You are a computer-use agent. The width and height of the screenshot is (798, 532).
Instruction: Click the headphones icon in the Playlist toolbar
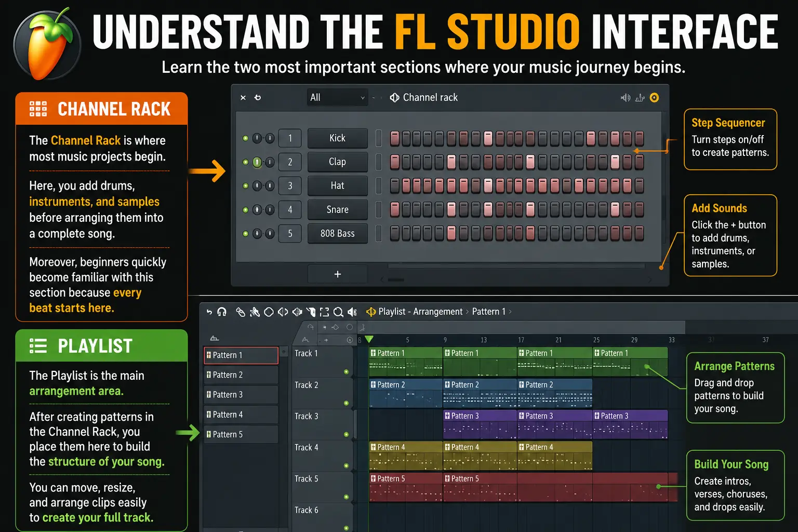click(222, 312)
